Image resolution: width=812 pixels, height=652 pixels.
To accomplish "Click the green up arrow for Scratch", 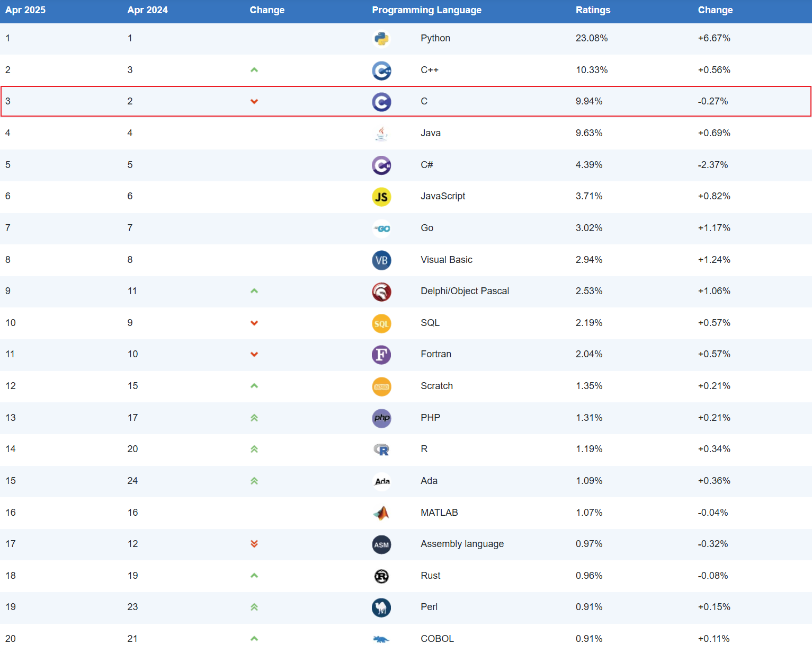I will coord(254,386).
